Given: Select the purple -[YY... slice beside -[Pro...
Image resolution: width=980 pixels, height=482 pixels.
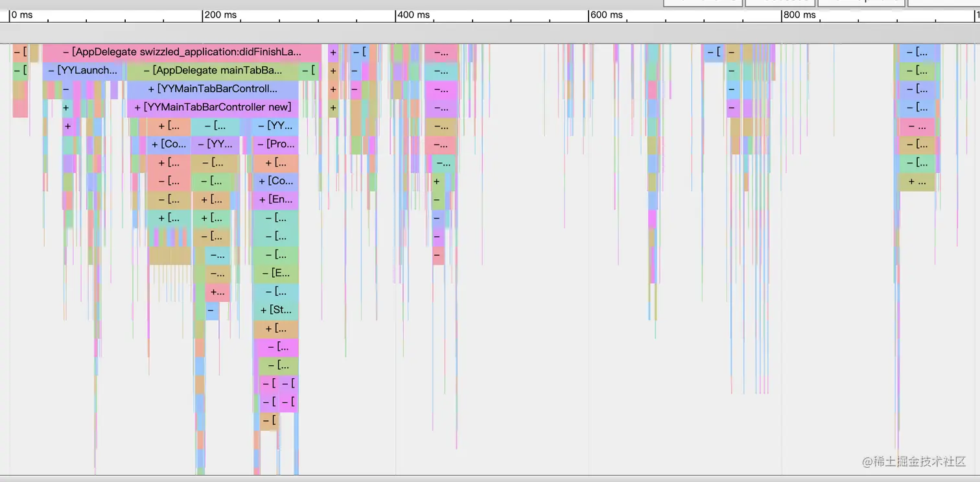Looking at the screenshot, I should pos(215,144).
